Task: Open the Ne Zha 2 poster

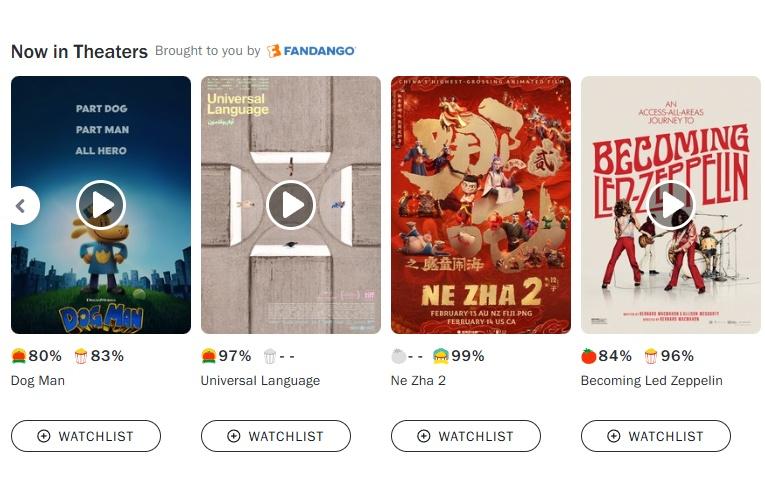Action: pyautogui.click(x=481, y=205)
